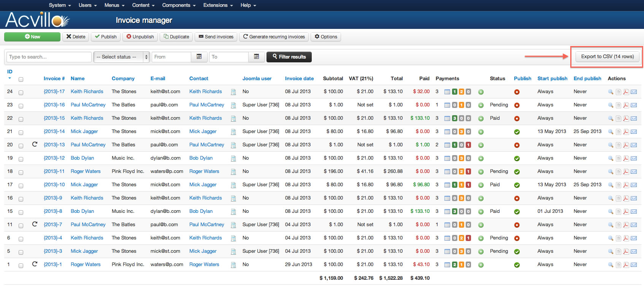The width and height of the screenshot is (644, 287).
Task: Open the document view icon for invoice {2013}-14
Action: (619, 132)
